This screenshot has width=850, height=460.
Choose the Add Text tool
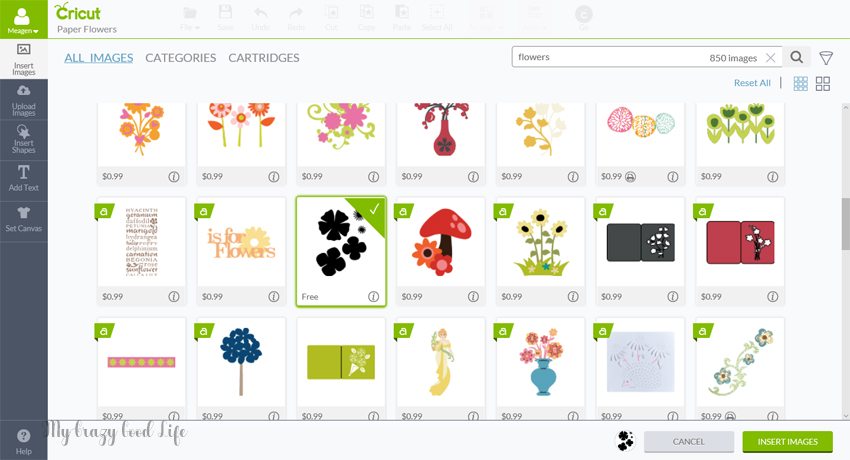[x=23, y=179]
